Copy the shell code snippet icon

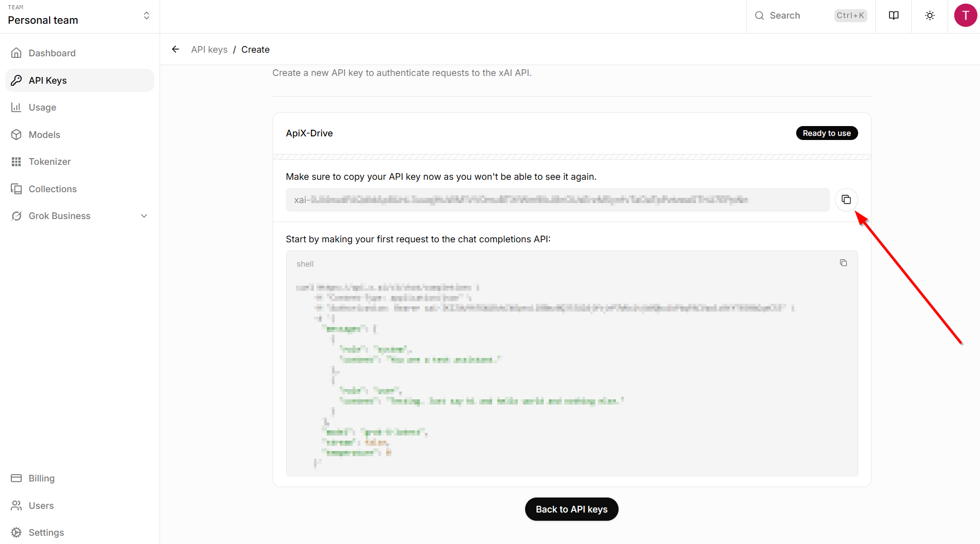coord(844,262)
